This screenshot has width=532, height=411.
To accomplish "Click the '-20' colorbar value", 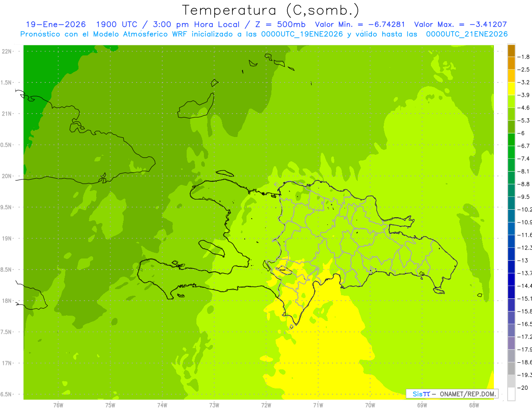I will [523, 388].
